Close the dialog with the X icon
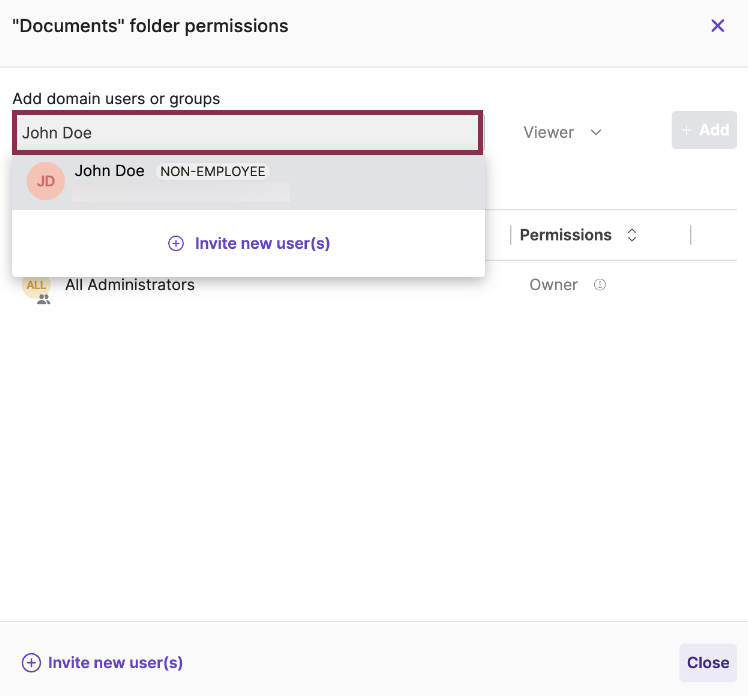The image size is (748, 696). click(717, 26)
